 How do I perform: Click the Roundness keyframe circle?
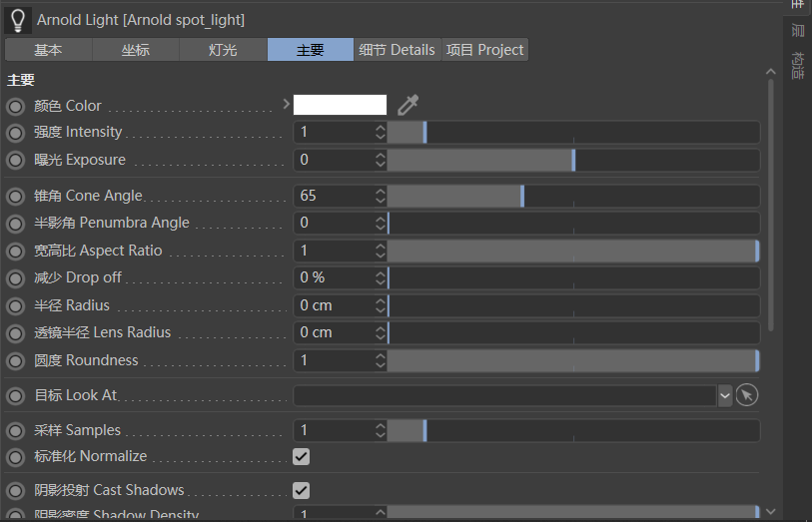pos(16,361)
